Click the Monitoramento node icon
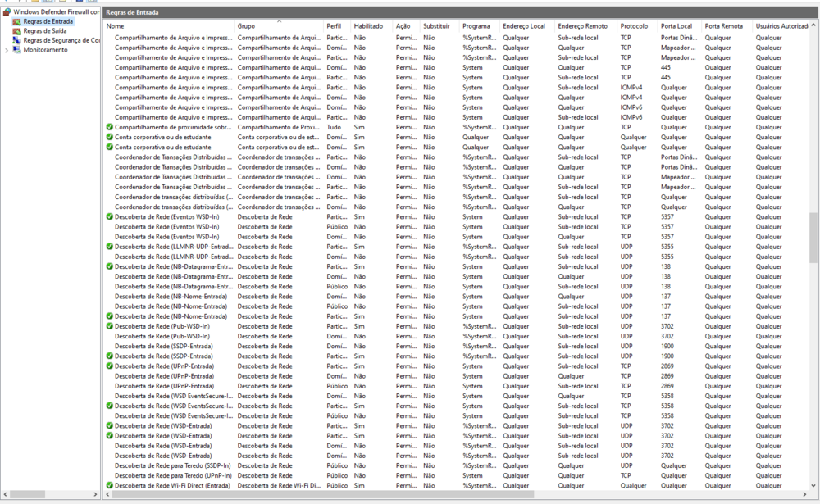This screenshot has width=820, height=504. tap(17, 50)
